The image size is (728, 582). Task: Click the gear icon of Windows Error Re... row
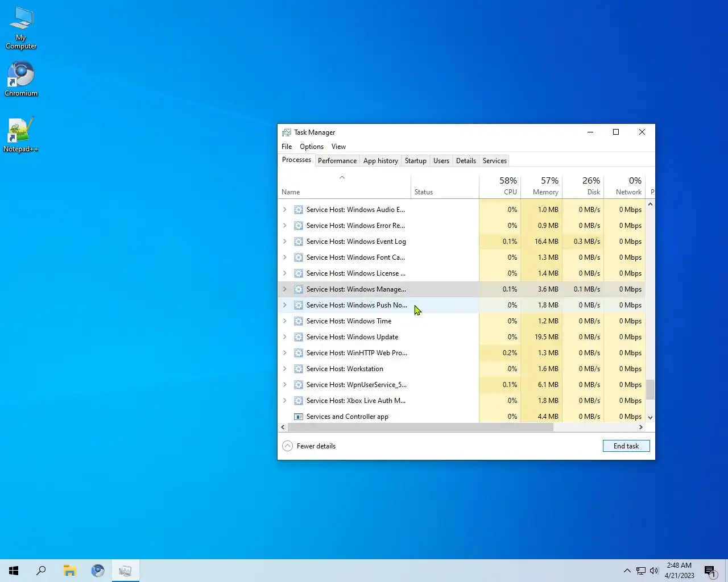[x=298, y=226]
